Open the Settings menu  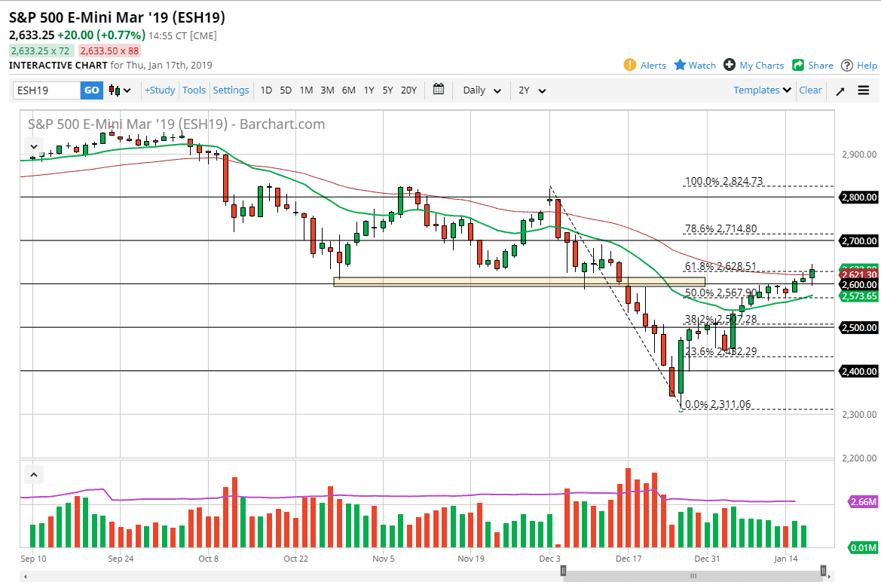[231, 90]
